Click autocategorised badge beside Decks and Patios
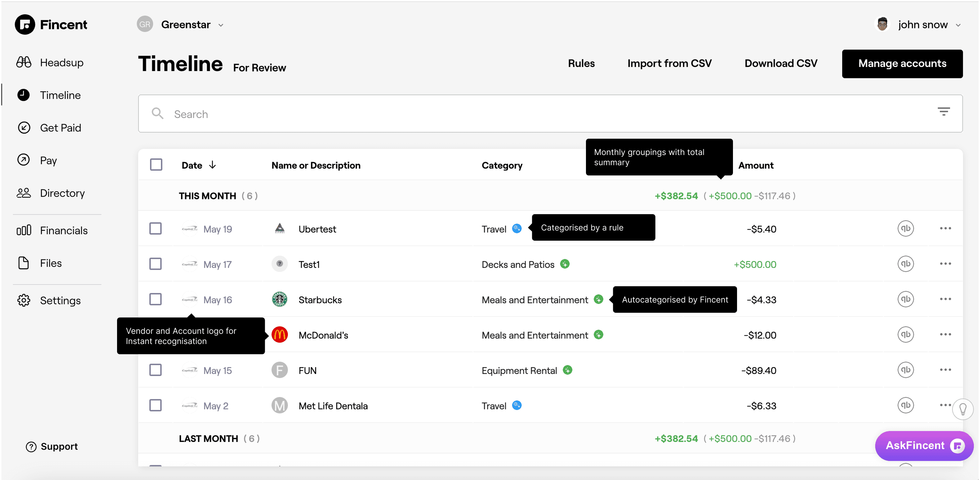Viewport: 980px width, 480px height. pyautogui.click(x=565, y=264)
